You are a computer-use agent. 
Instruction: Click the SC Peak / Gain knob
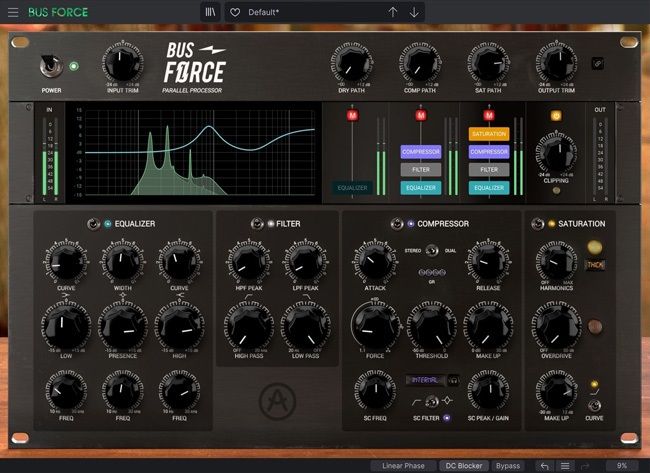[x=488, y=391]
